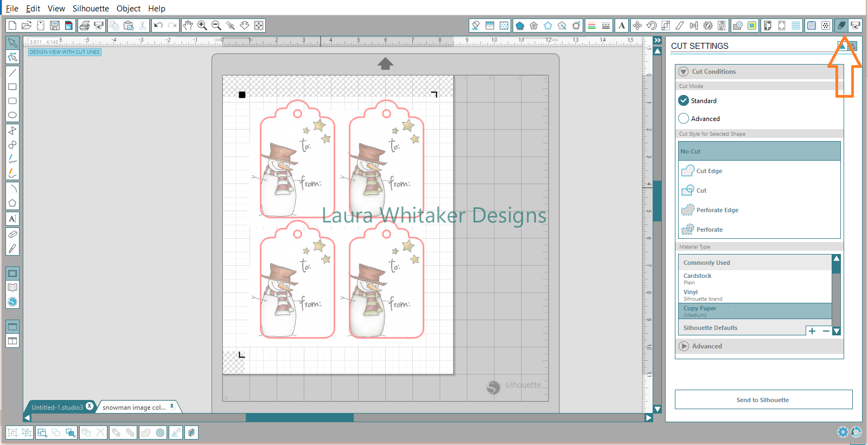Collapse the side panel with double chevron
This screenshot has height=445, width=868.
(x=658, y=41)
